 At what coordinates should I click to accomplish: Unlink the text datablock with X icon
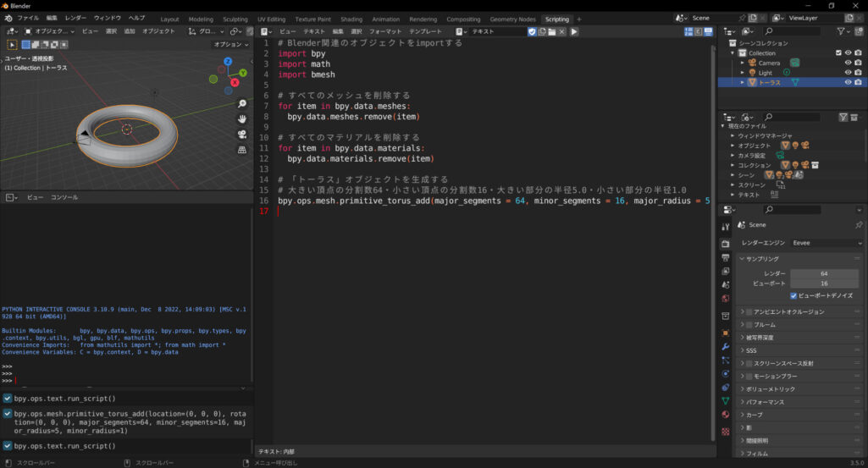[562, 31]
